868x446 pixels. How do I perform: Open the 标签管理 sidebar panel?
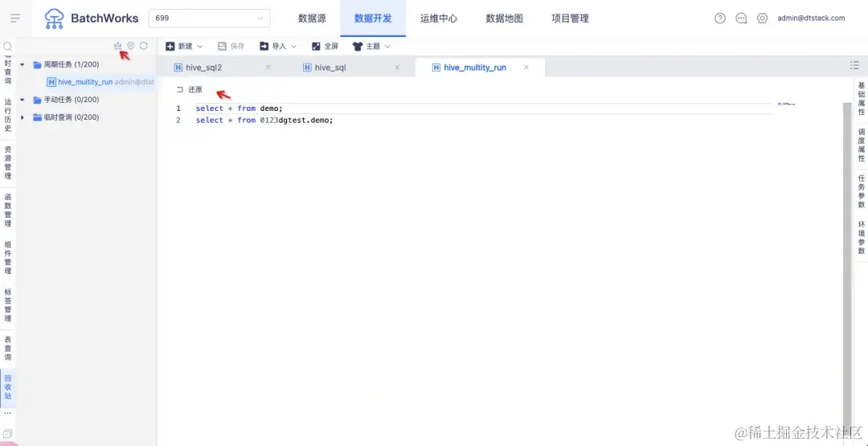point(8,305)
